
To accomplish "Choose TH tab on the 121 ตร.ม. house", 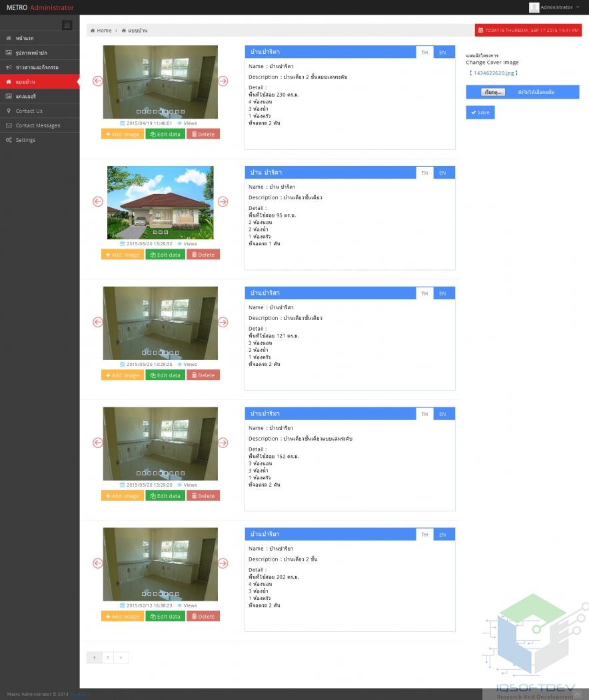I will tap(424, 293).
